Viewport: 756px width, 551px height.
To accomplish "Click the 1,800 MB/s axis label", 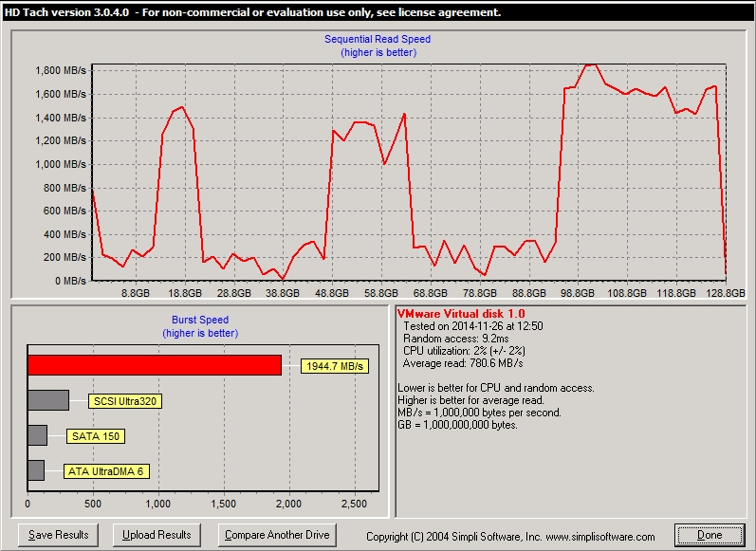I will (61, 70).
